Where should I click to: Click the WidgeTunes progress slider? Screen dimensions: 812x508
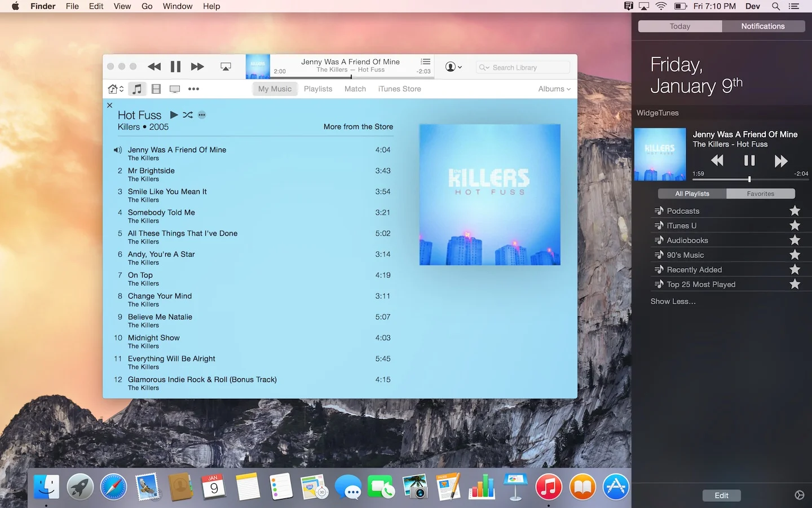tap(750, 179)
